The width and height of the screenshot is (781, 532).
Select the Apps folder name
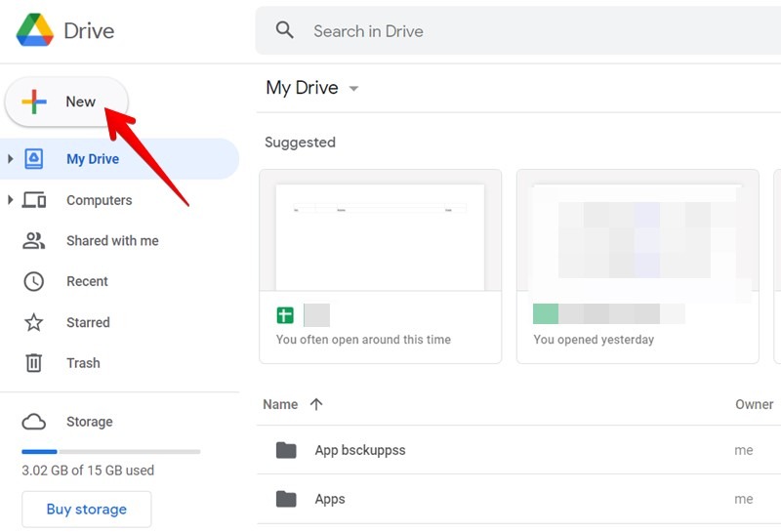click(330, 499)
